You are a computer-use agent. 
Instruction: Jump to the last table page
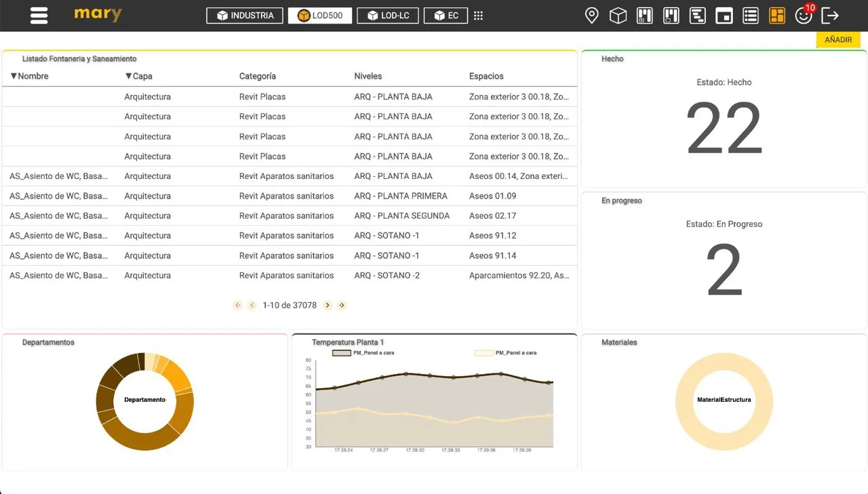click(342, 305)
